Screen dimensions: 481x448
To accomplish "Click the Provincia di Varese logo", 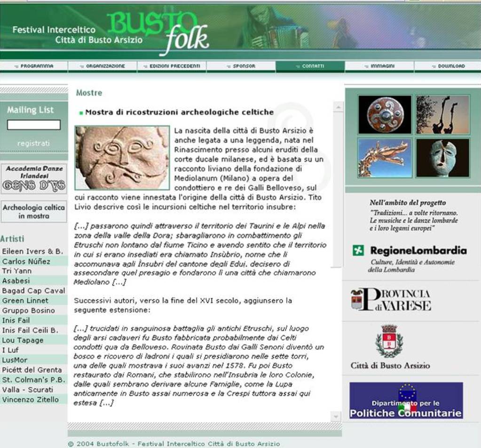I will point(391,299).
